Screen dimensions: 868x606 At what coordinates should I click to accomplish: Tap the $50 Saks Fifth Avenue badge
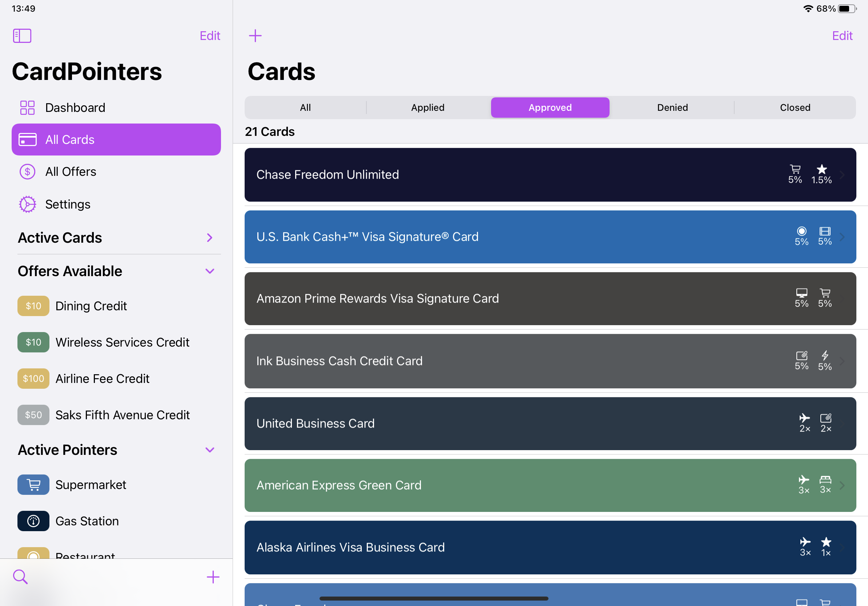coord(33,415)
